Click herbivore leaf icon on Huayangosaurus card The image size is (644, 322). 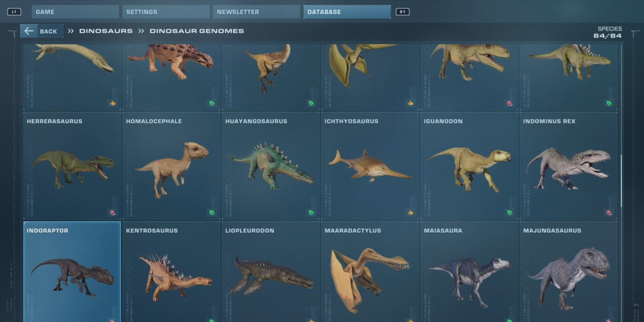[311, 213]
